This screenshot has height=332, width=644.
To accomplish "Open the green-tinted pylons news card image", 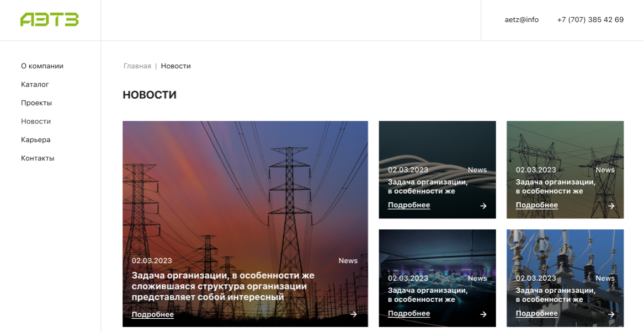I will coord(565,169).
